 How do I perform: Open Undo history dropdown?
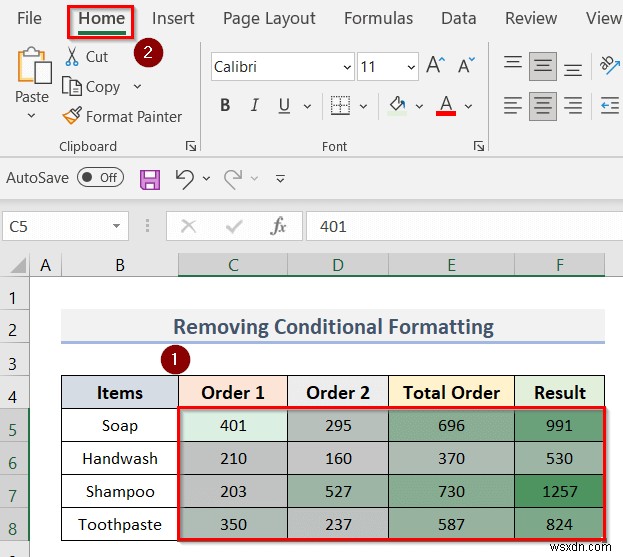[206, 178]
